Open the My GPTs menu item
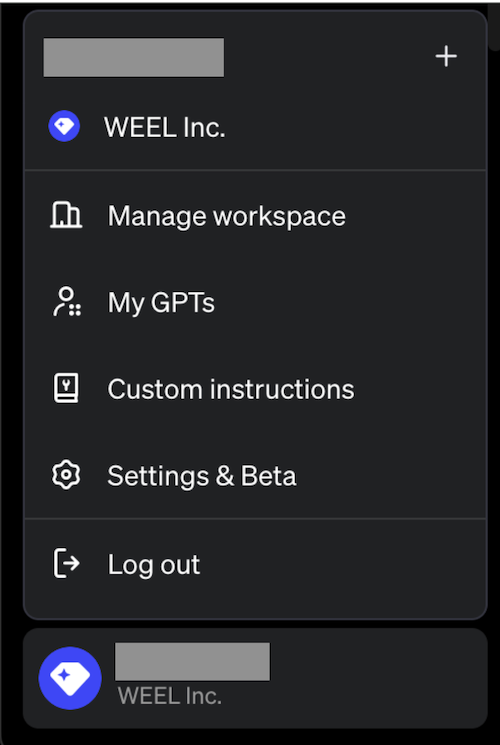 (x=255, y=302)
